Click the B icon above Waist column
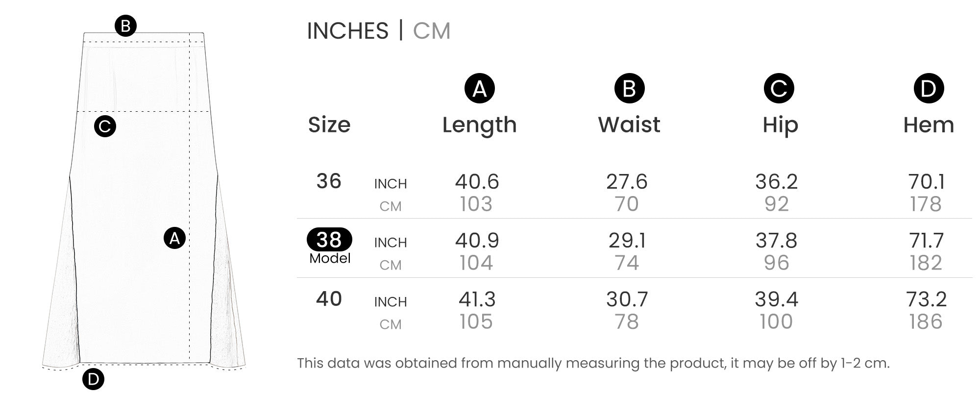980x395 pixels. tap(629, 89)
